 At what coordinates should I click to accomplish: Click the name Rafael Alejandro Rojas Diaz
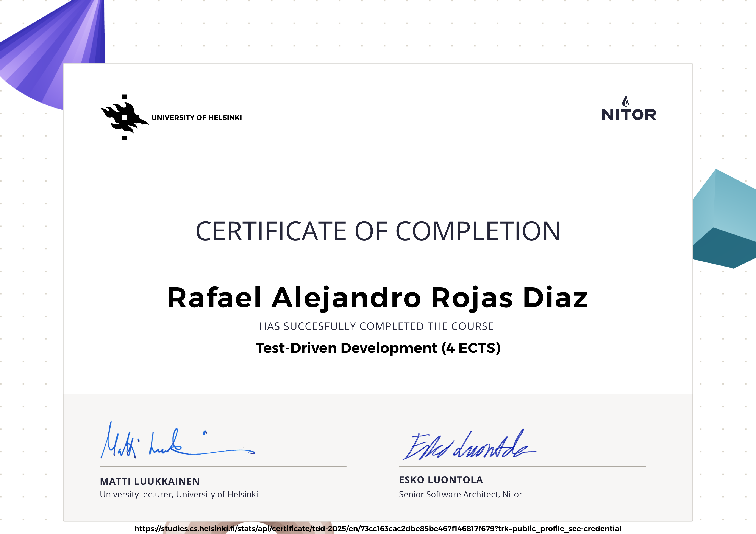tap(378, 298)
